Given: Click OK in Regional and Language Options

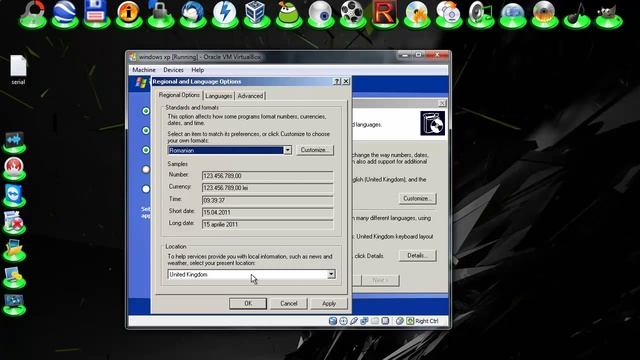Looking at the screenshot, I should point(248,303).
